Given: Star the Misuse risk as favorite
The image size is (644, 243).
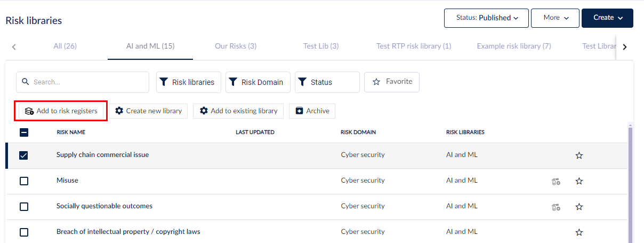Looking at the screenshot, I should pyautogui.click(x=579, y=181).
